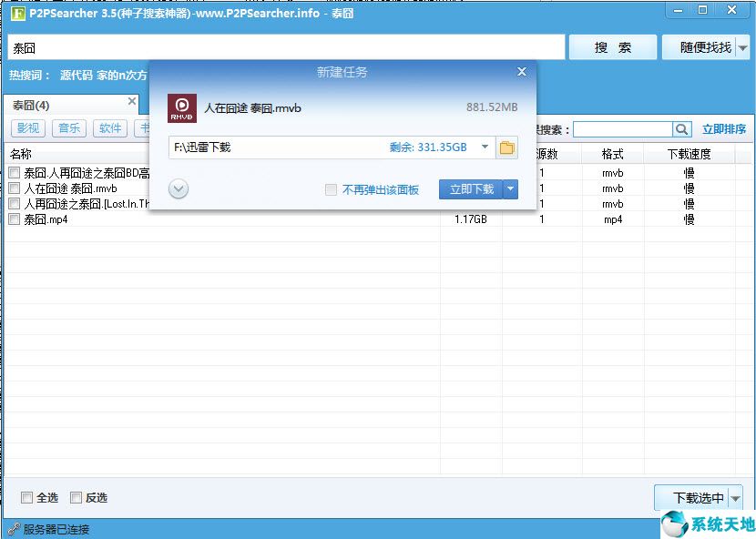The height and width of the screenshot is (539, 756).
Task: Enable 不再弹出该面板 checkbox
Action: point(331,189)
